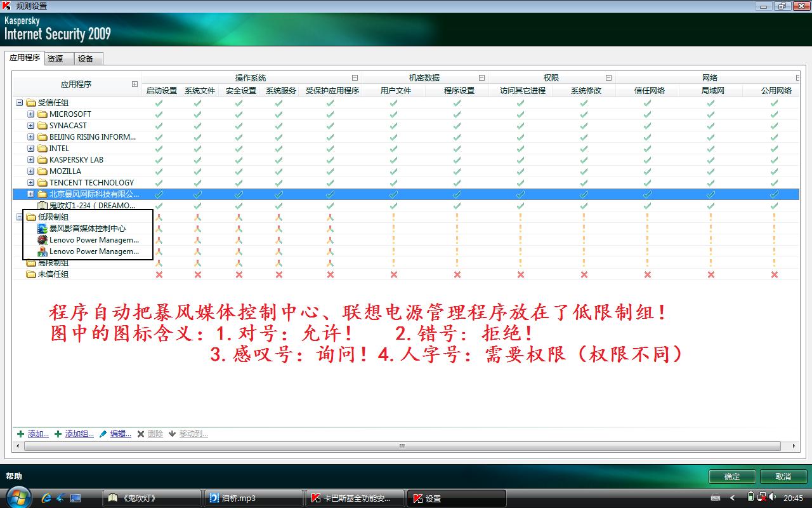Collapse the 机密数据 column group

481,78
